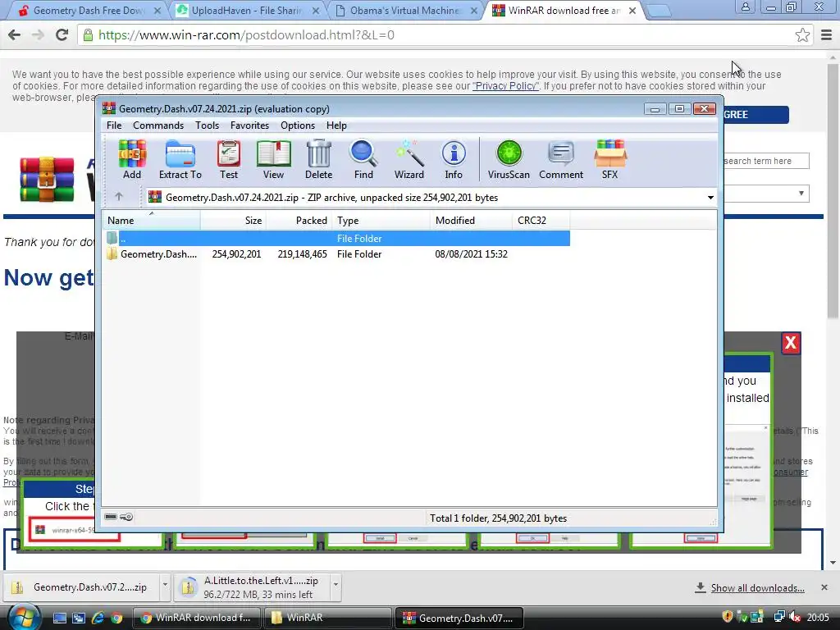
Task: Sort by the Type column header
Action: tap(381, 220)
